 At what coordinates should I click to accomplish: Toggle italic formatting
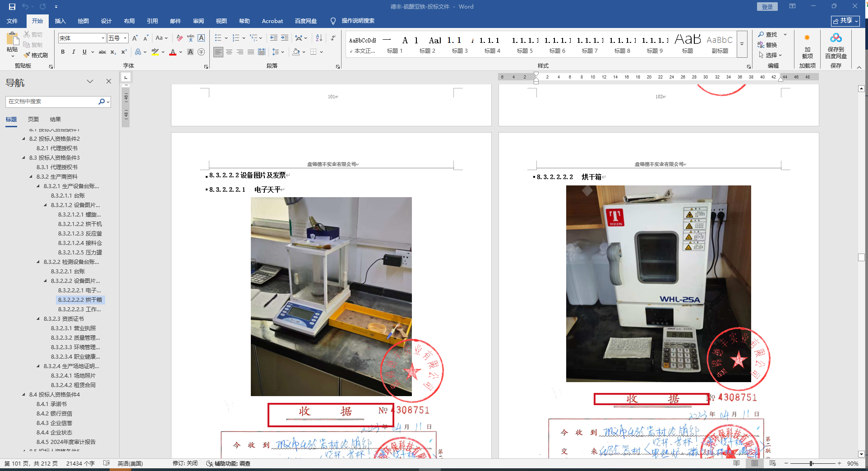coord(74,52)
